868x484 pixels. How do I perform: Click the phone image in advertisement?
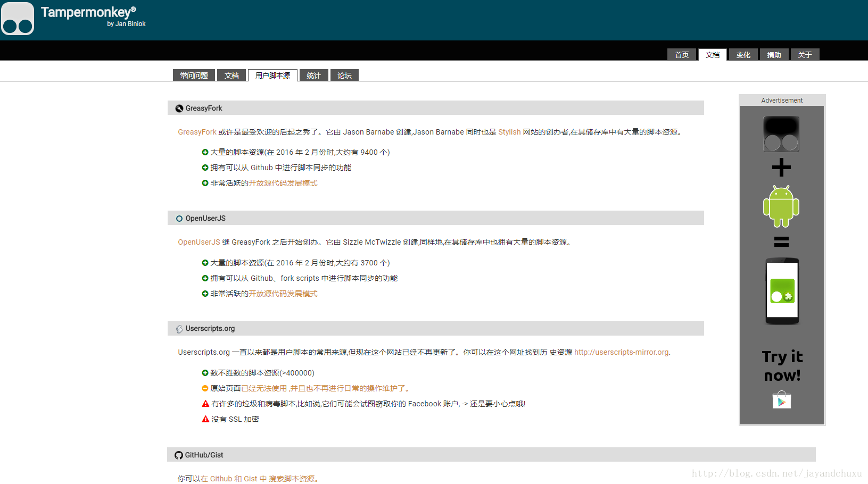tap(782, 291)
